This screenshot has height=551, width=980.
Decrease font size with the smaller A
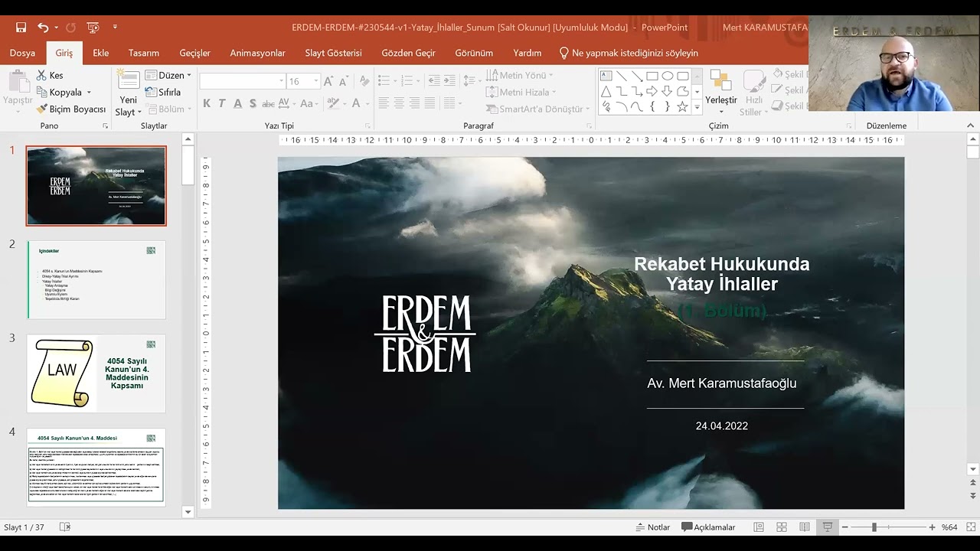click(x=342, y=81)
